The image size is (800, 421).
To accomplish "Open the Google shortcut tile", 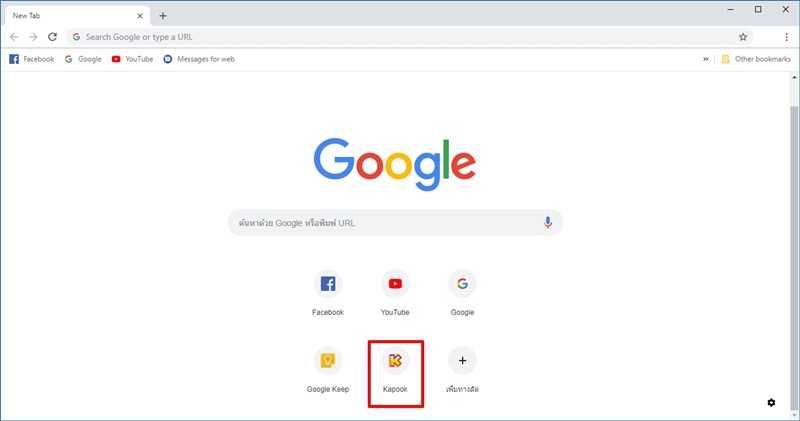I will click(x=462, y=293).
